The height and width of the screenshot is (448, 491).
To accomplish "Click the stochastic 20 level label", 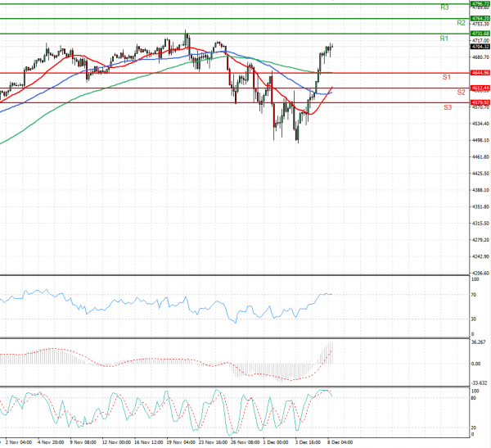I will 474,428.
